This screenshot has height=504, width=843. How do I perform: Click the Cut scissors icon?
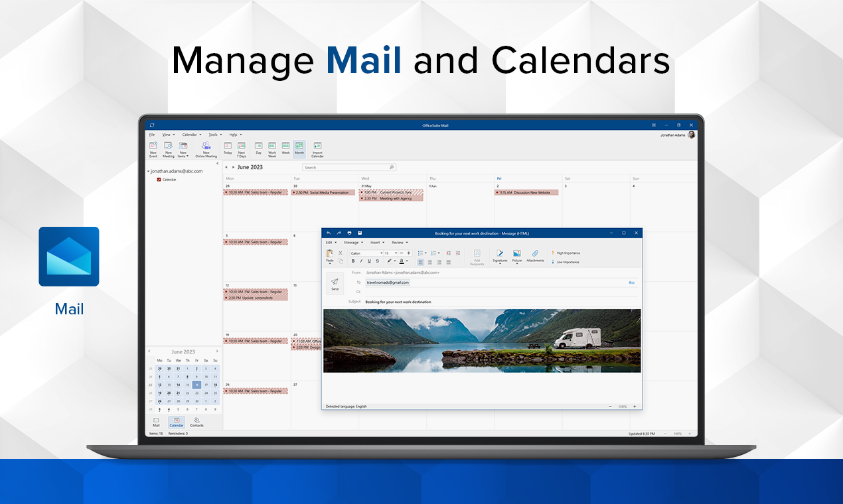point(341,253)
